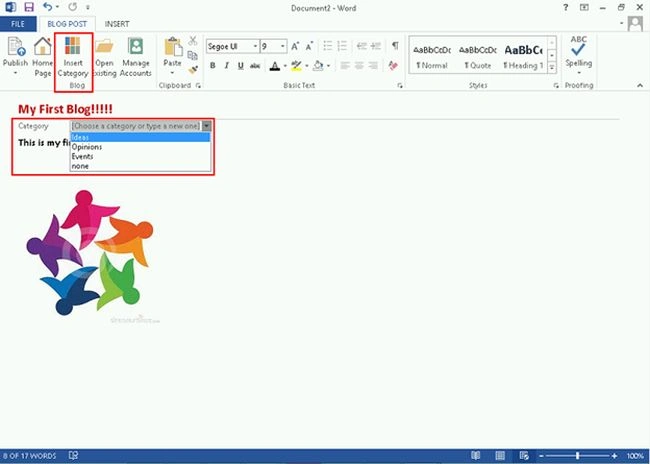Apply numbered list formatting

(x=342, y=46)
